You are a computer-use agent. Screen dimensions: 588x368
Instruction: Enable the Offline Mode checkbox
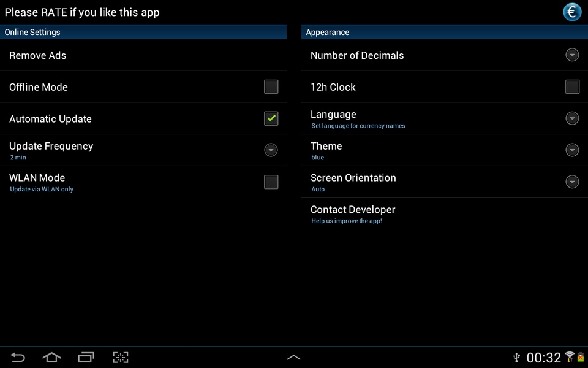click(x=271, y=86)
